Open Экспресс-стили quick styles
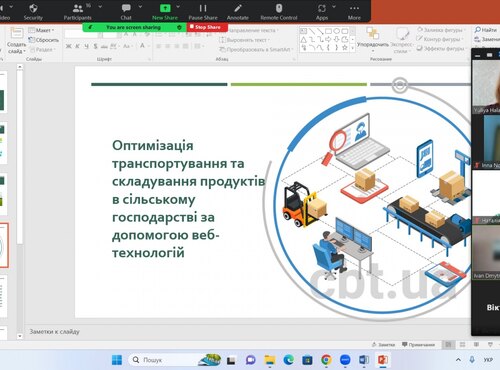The height and width of the screenshot is (370, 500). [x=401, y=41]
